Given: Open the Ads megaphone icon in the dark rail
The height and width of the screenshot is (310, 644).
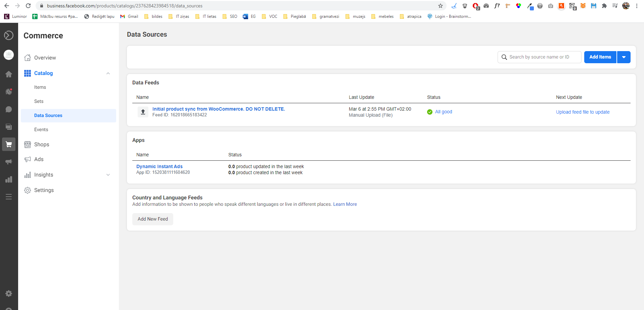Looking at the screenshot, I should [9, 162].
